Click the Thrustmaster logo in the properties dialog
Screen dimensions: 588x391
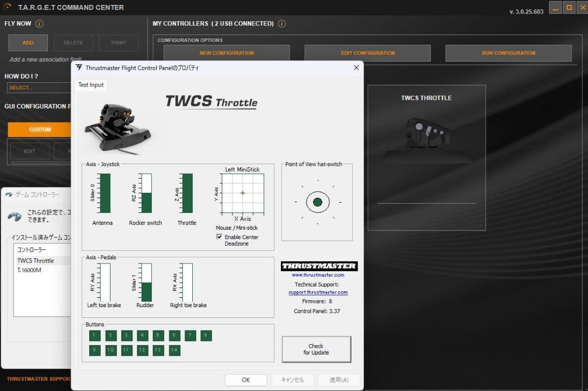(x=319, y=266)
